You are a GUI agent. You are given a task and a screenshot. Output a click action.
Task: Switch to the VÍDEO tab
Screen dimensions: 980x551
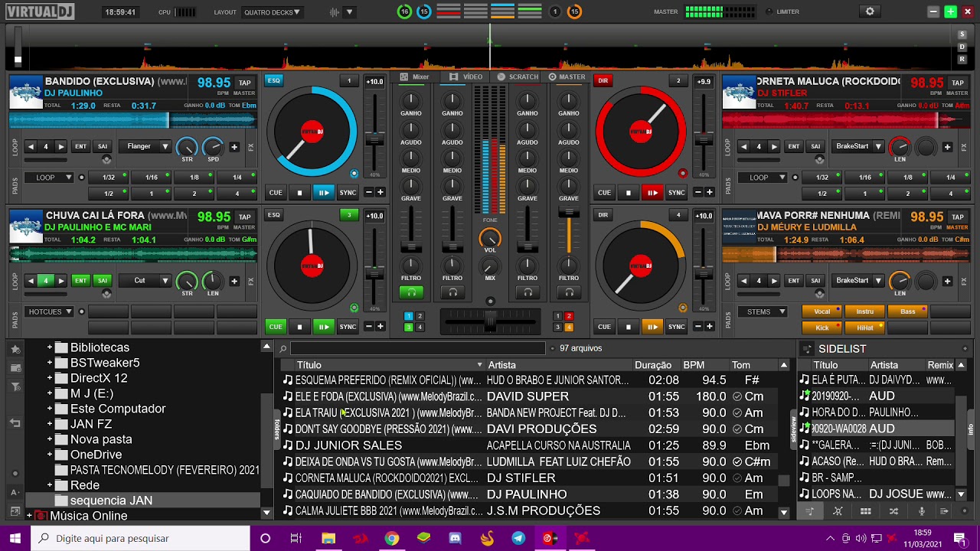click(x=466, y=77)
